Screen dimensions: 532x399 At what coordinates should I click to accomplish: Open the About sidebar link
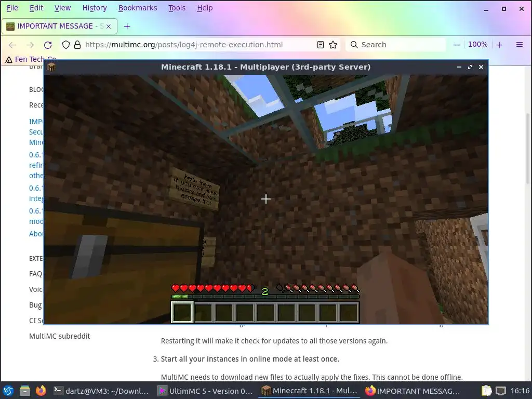click(36, 234)
